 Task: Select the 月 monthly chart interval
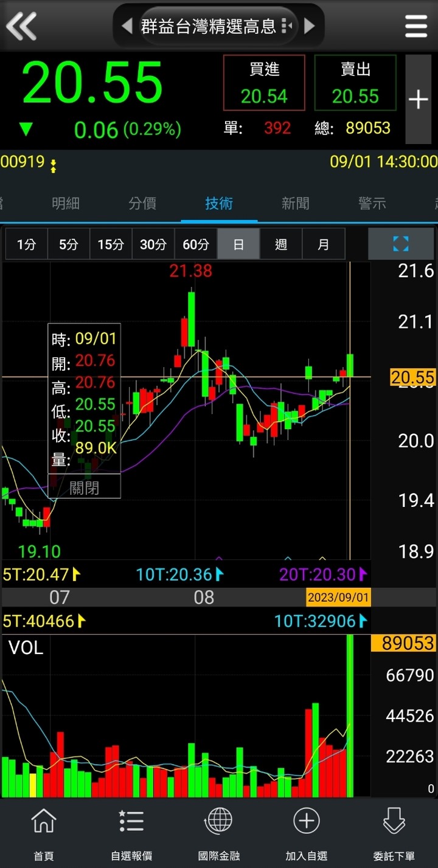(324, 244)
